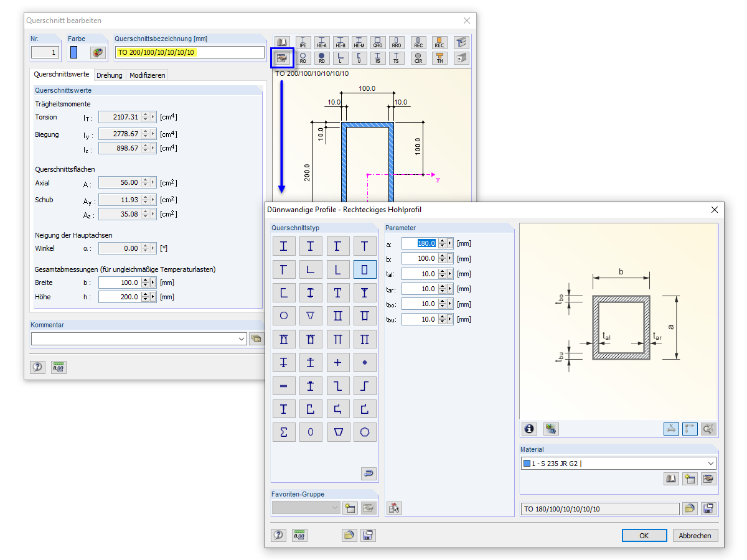Image resolution: width=747 pixels, height=560 pixels.
Task: Open the cross-section library book icon
Action: [282, 42]
